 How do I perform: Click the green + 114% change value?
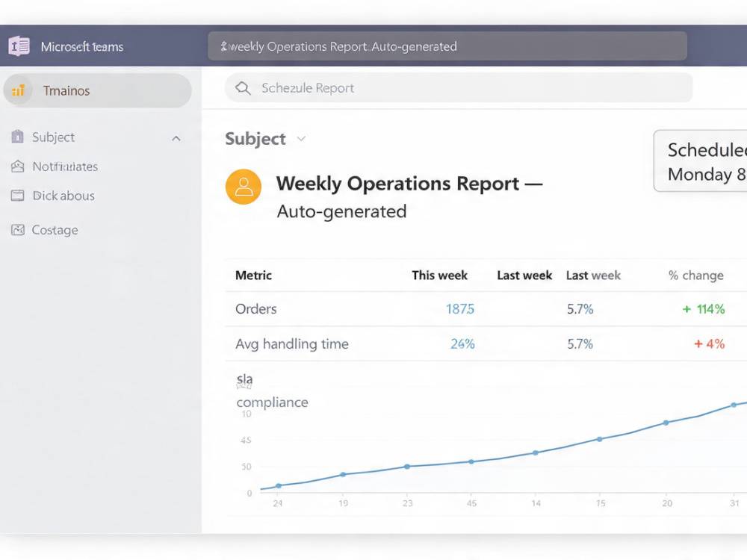click(704, 309)
